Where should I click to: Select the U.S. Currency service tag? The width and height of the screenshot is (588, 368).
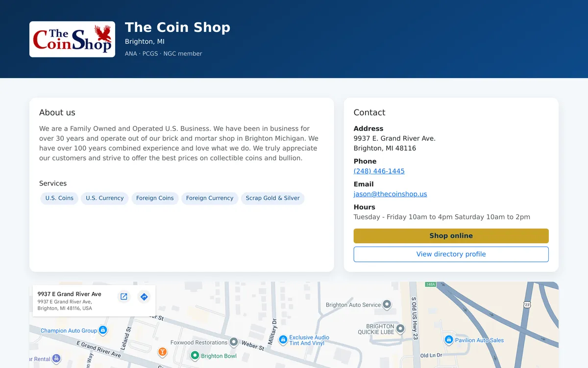point(105,198)
